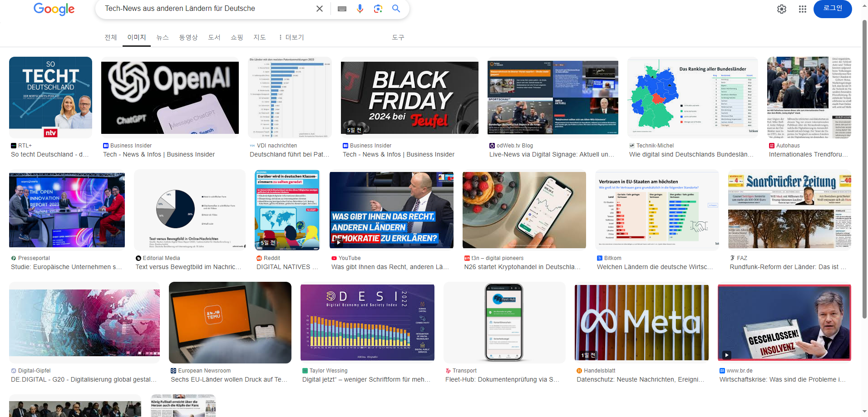
Task: Open the Bundesländer ranking map image
Action: (x=693, y=97)
